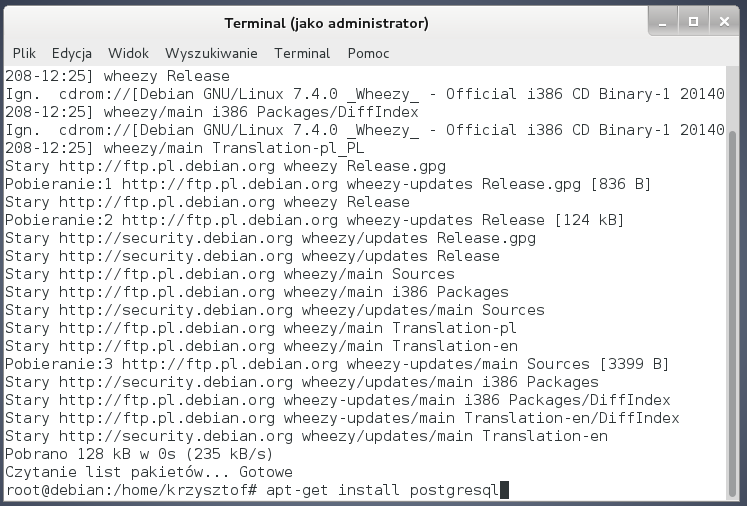Click the word postgresql in the command

[x=454, y=490]
